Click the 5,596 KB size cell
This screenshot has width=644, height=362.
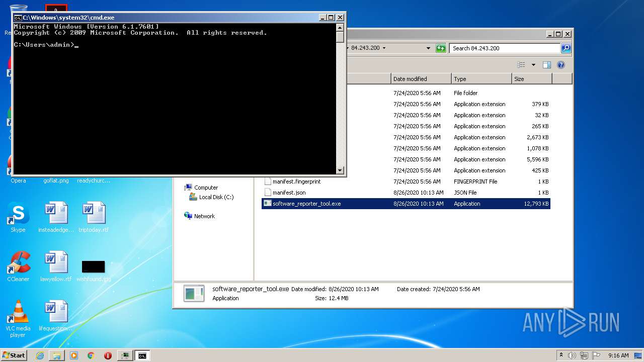click(537, 159)
